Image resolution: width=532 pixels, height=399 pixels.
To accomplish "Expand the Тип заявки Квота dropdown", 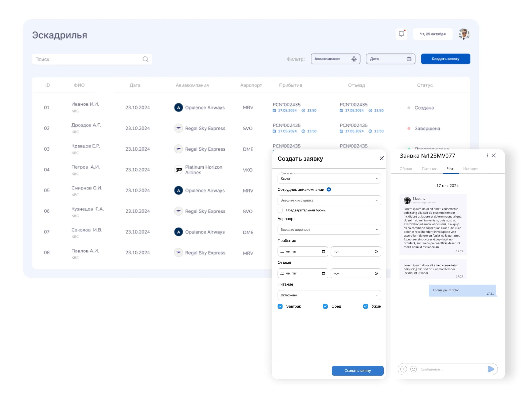I will pos(329,178).
